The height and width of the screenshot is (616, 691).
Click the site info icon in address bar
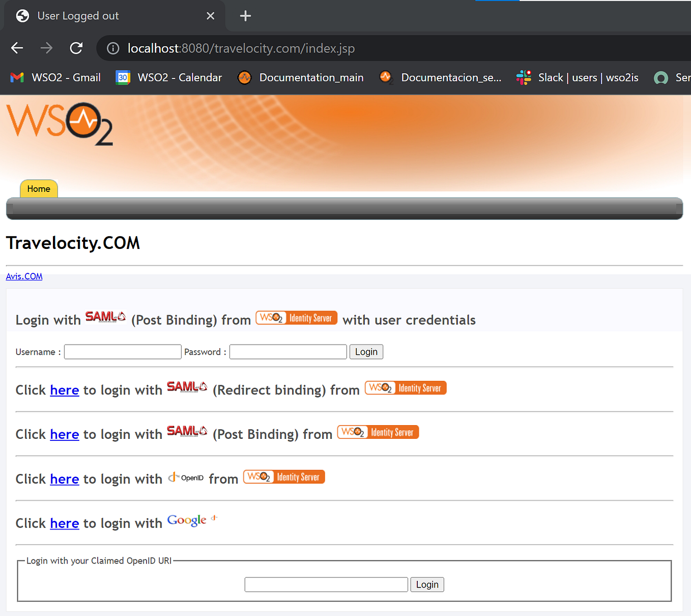[x=113, y=48]
